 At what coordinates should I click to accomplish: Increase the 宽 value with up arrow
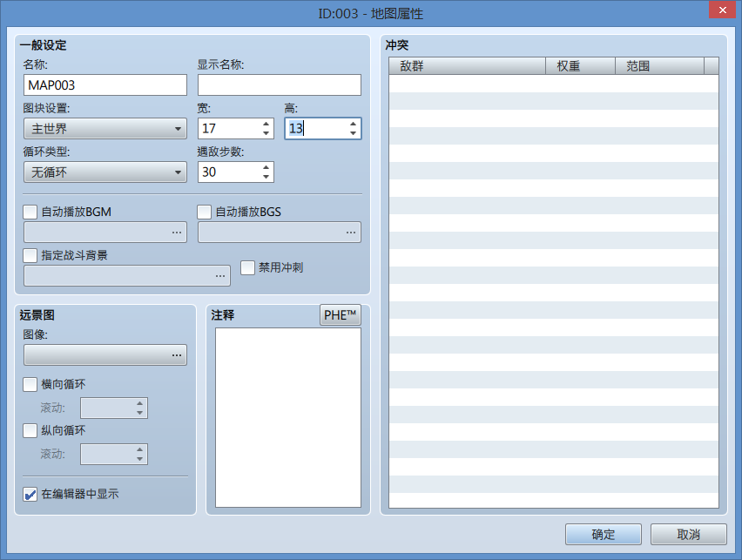tap(266, 124)
